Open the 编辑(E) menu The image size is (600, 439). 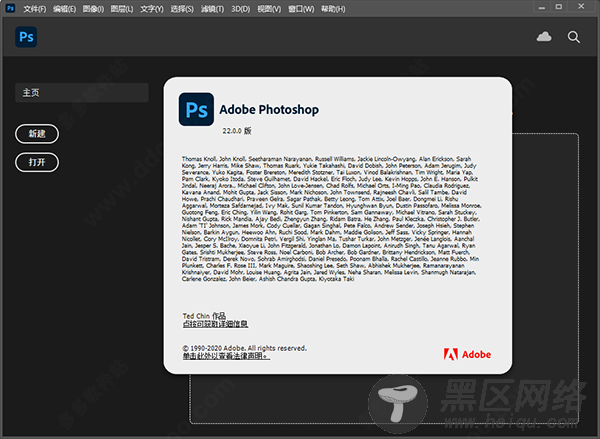click(64, 9)
